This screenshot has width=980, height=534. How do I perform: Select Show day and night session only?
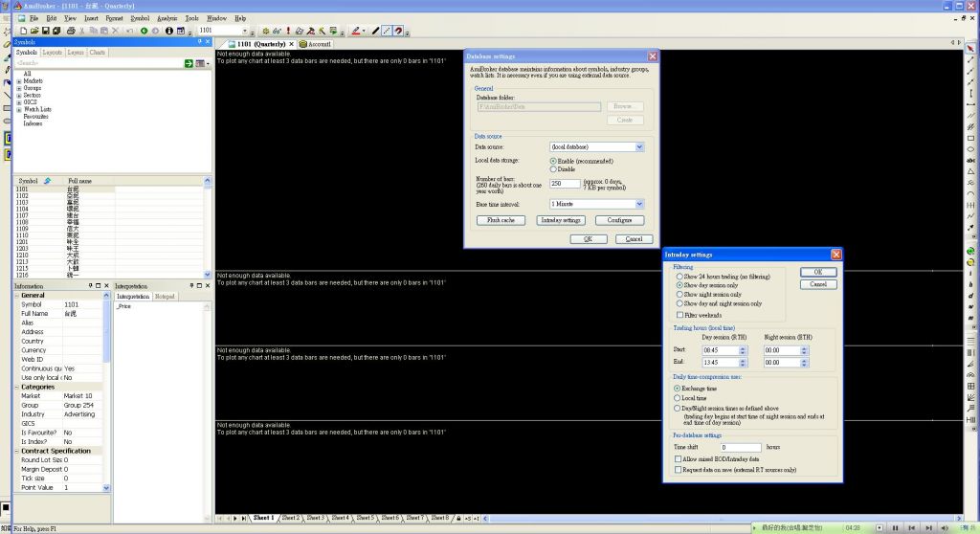point(679,303)
